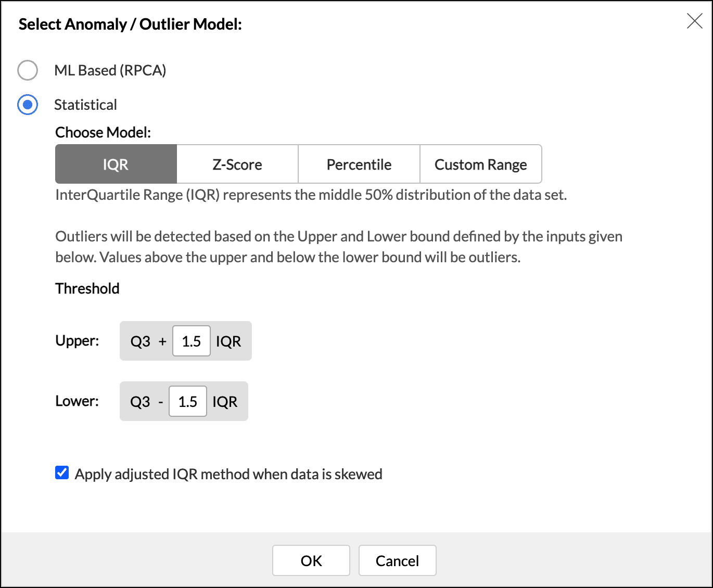Click the "Upper:" threshold label
Viewport: 713px width, 588px height.
point(77,341)
